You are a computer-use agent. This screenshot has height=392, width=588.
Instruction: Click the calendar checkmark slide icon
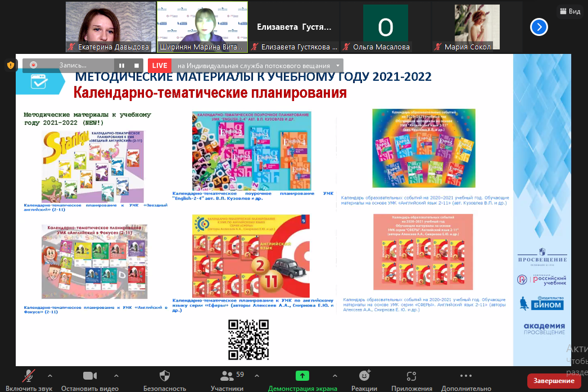39,81
